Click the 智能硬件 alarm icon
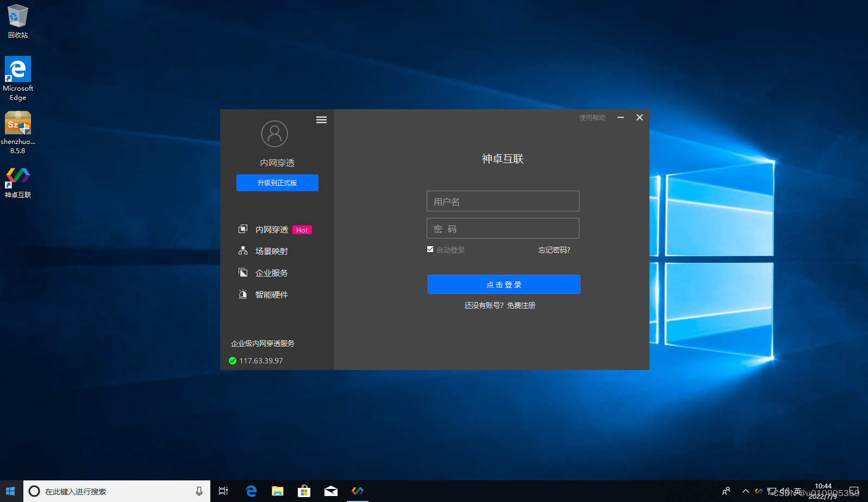 pos(243,294)
